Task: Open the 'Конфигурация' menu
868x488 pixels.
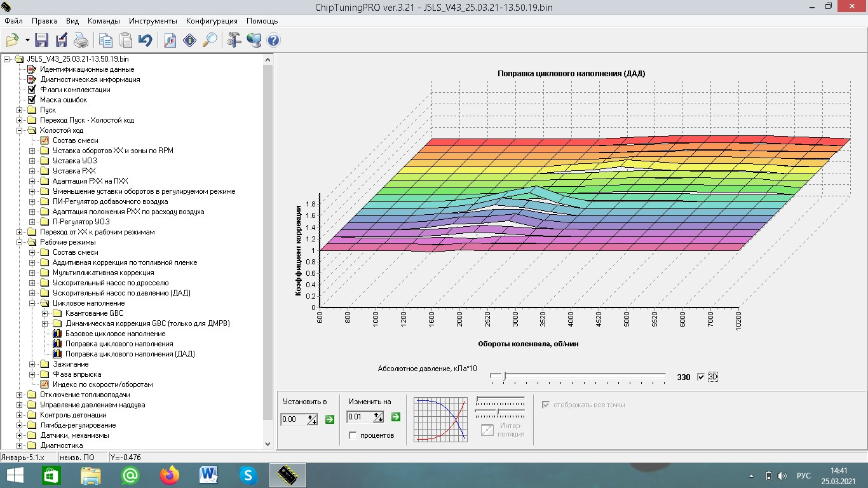Action: (x=212, y=21)
